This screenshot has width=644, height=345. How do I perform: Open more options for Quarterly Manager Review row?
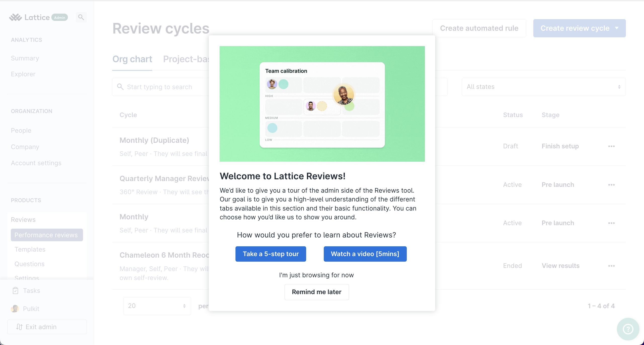coord(612,185)
